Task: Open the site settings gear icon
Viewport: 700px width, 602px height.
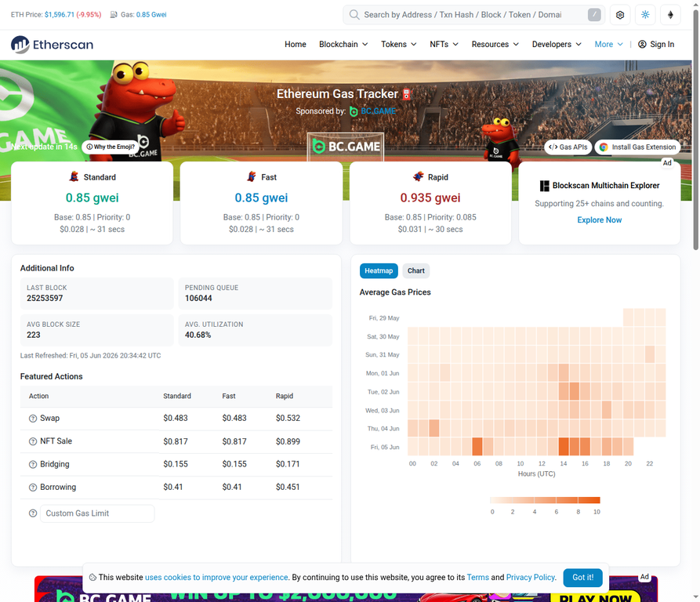Action: (x=620, y=15)
